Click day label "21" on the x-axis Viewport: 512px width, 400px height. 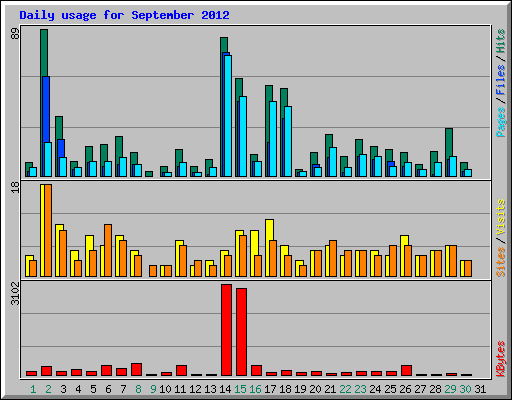(330, 389)
